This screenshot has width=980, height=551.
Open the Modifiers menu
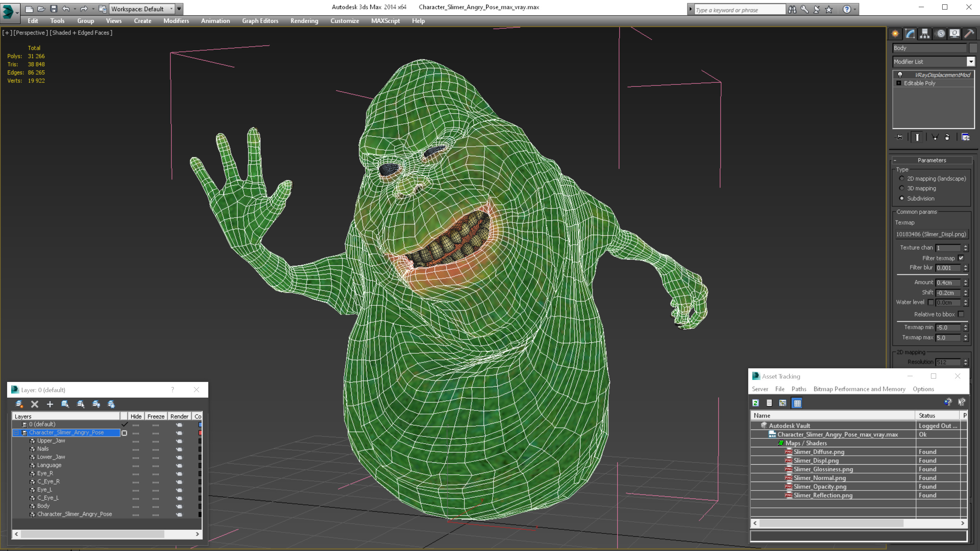coord(176,21)
